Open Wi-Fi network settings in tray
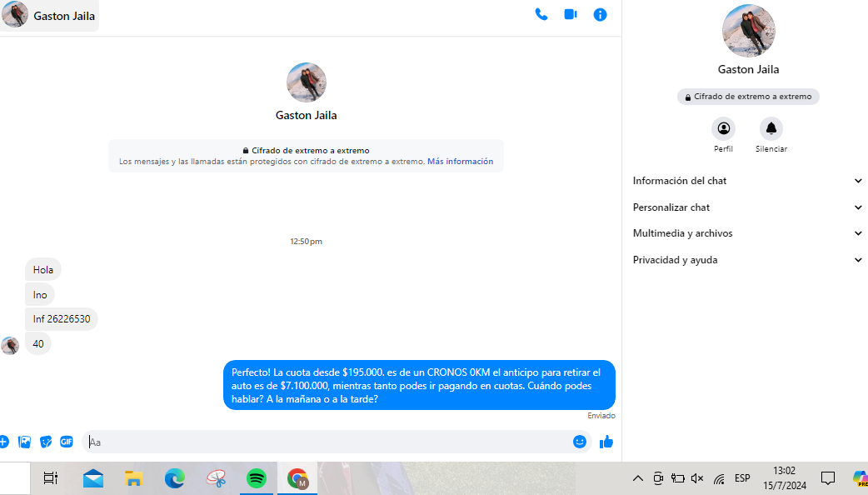868x495 pixels. coord(719,478)
